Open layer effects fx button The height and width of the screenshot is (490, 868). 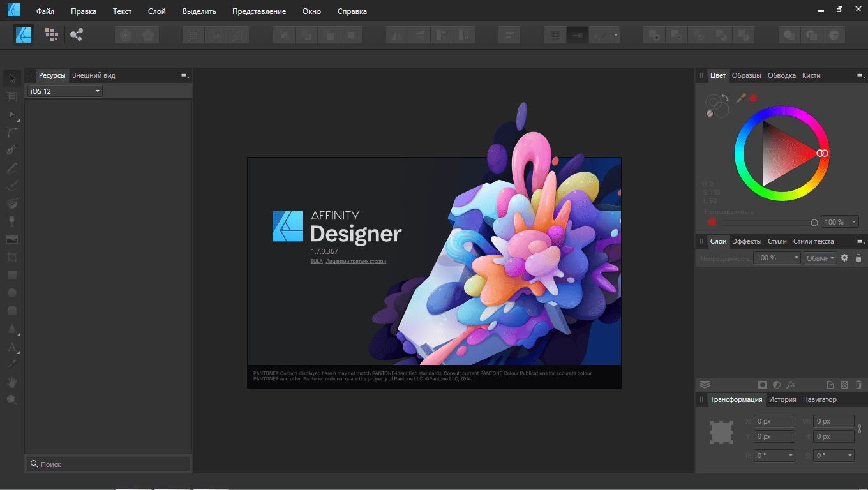tap(791, 385)
